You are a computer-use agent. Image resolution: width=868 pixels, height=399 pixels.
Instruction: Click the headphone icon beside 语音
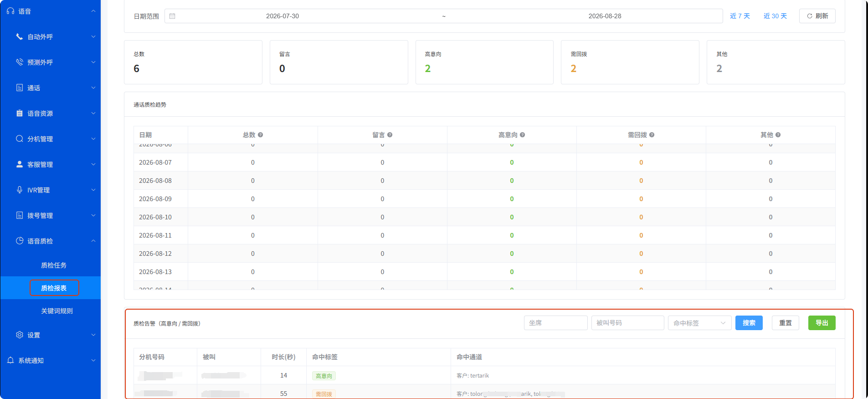pyautogui.click(x=10, y=11)
